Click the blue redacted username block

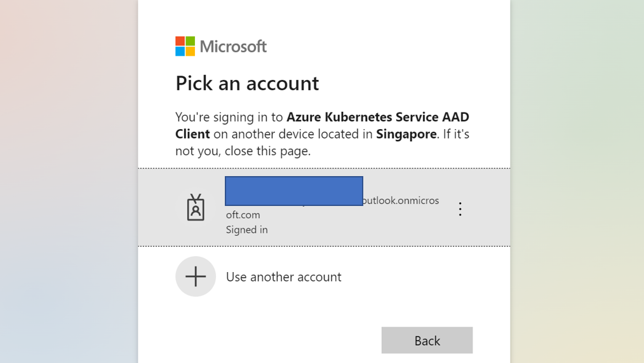(294, 191)
